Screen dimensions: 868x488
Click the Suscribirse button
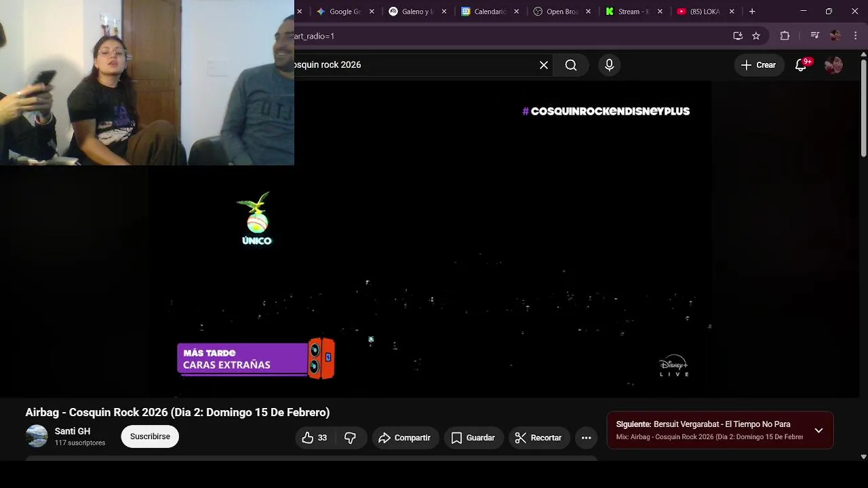pyautogui.click(x=150, y=436)
